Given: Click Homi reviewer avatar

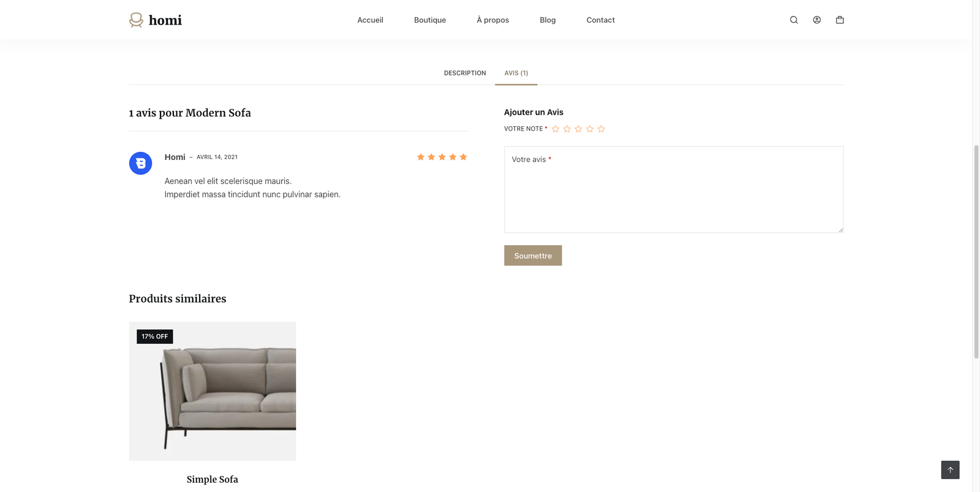Looking at the screenshot, I should click(x=140, y=163).
